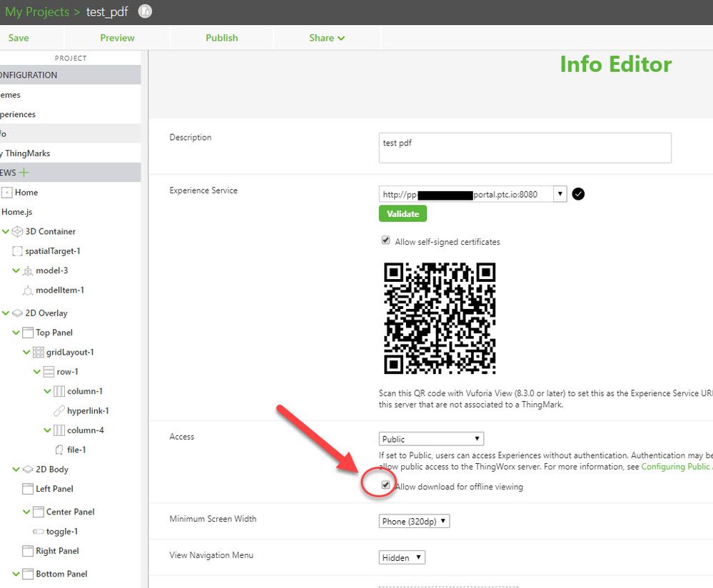This screenshot has height=588, width=713.
Task: Toggle Allow download for offline viewing
Action: [x=386, y=486]
